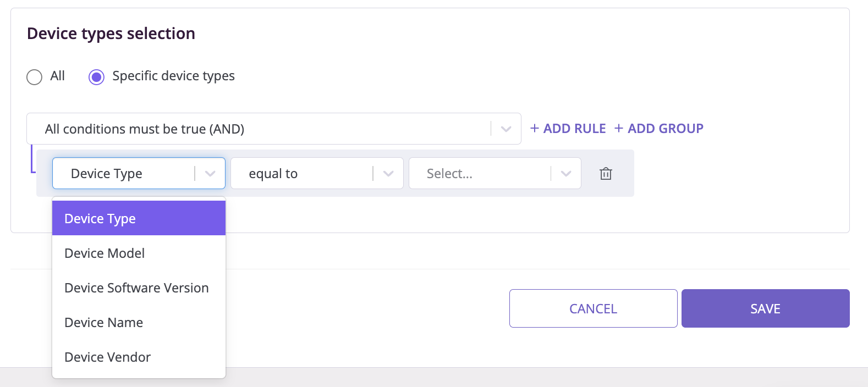Select Device Vendor option
Image resolution: width=868 pixels, height=387 pixels.
139,357
